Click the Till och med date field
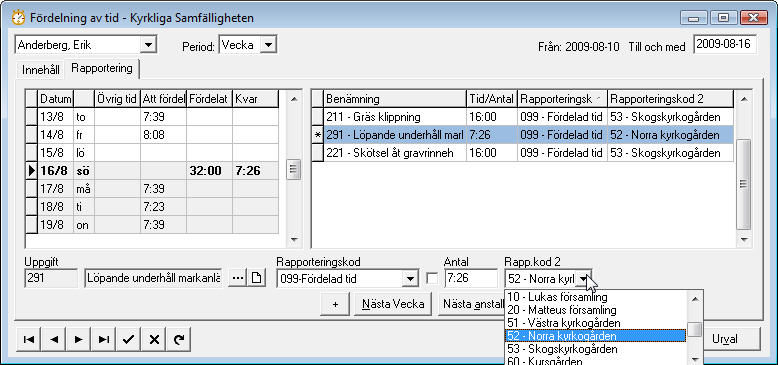The height and width of the screenshot is (365, 778). [x=725, y=44]
